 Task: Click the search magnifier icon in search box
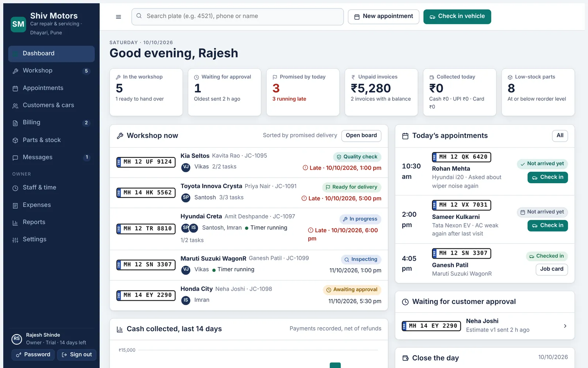139,16
